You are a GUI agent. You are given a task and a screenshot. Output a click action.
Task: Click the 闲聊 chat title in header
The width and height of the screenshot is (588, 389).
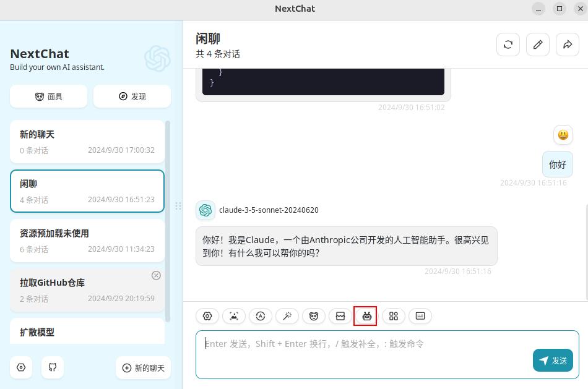[208, 38]
